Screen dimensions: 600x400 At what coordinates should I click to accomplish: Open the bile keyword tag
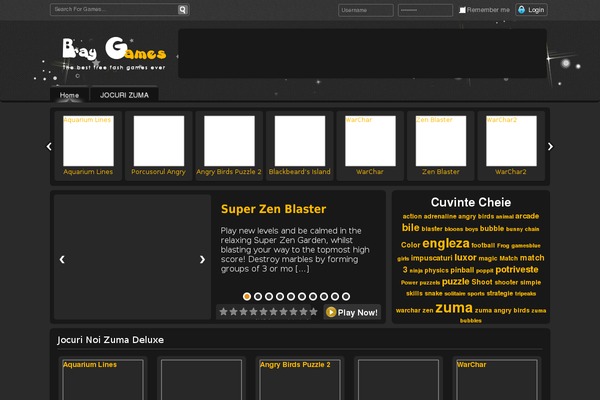click(x=411, y=228)
